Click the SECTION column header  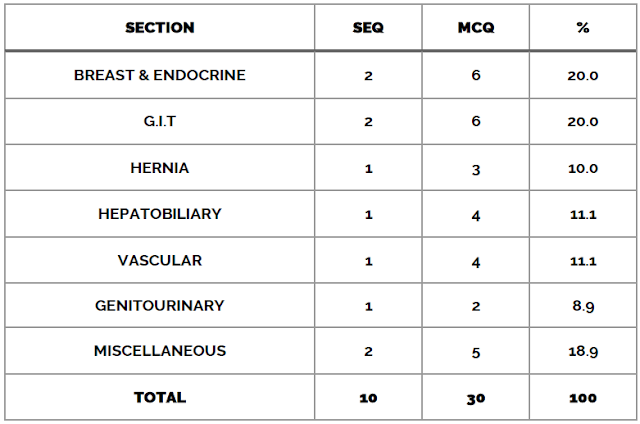(x=160, y=28)
